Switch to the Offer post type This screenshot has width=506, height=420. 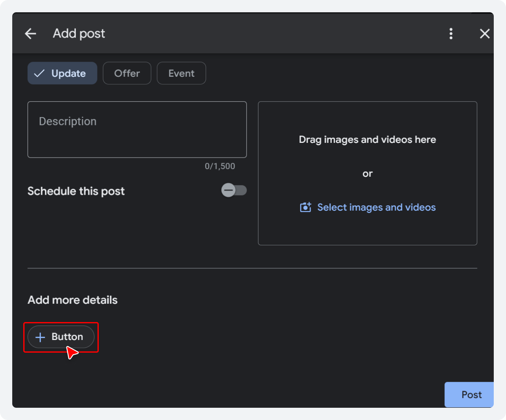(x=127, y=73)
